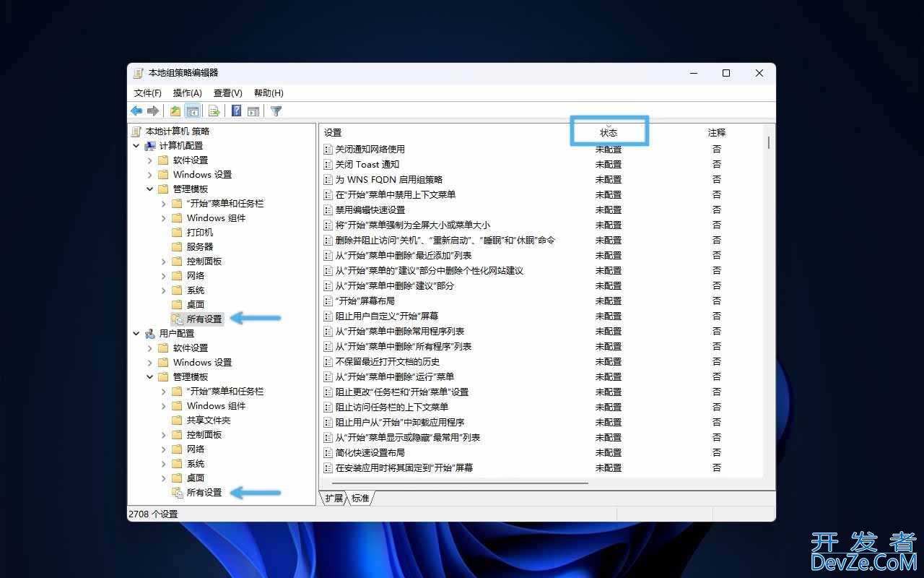
Task: Click the 共享文件夹 folder icon
Action: click(x=177, y=420)
